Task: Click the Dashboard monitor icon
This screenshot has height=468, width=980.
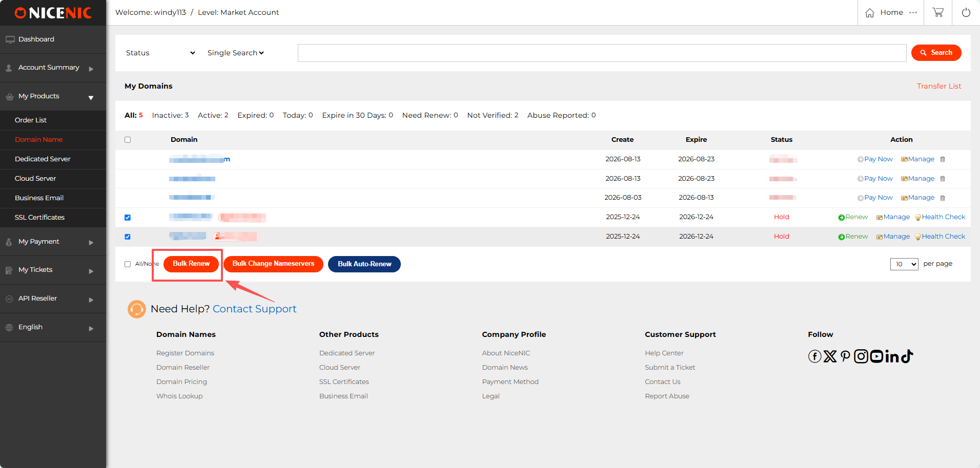Action: pos(10,39)
